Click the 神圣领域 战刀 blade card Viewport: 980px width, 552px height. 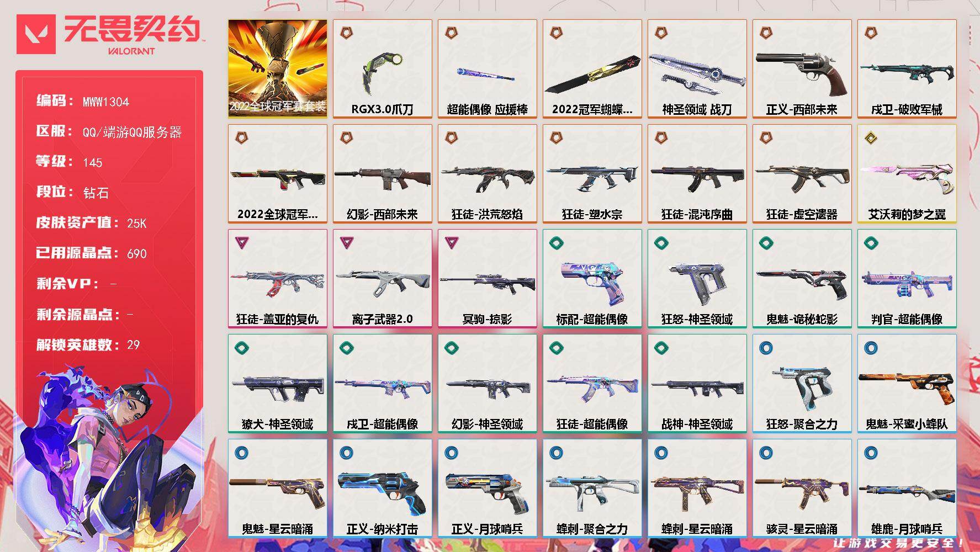(697, 69)
